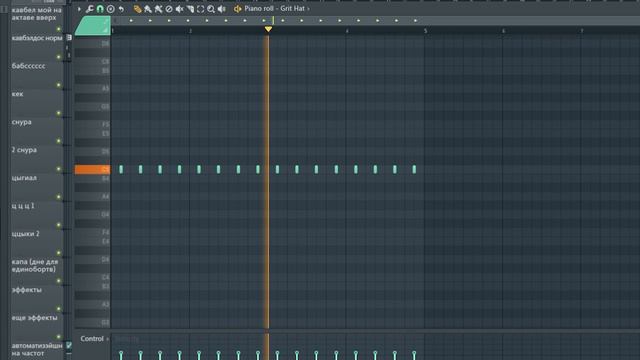Mute the 'кек' track

[x=58, y=113]
